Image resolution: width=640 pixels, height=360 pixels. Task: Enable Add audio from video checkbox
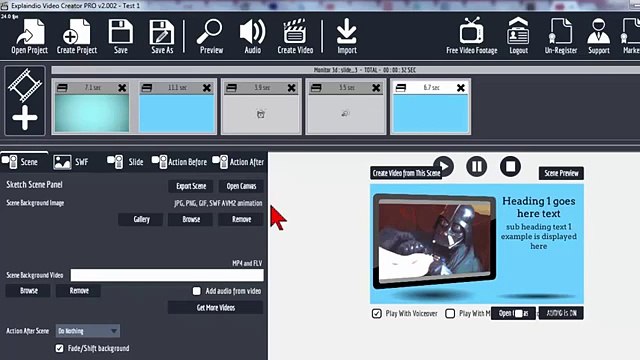[x=197, y=291]
